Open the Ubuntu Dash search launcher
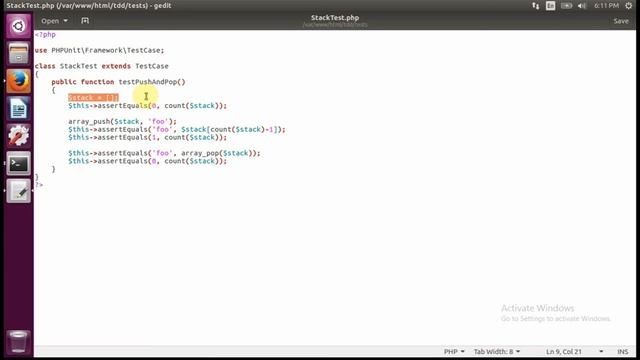Viewport: 640px width, 360px height. [x=18, y=26]
